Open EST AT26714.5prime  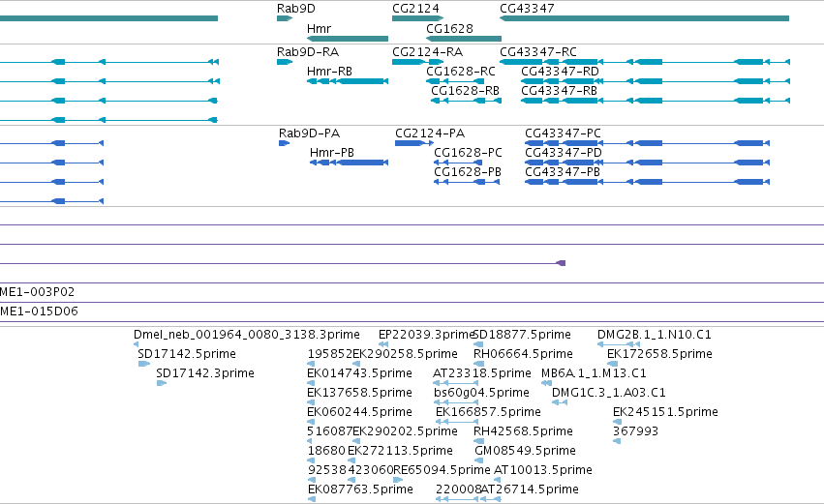530,489
